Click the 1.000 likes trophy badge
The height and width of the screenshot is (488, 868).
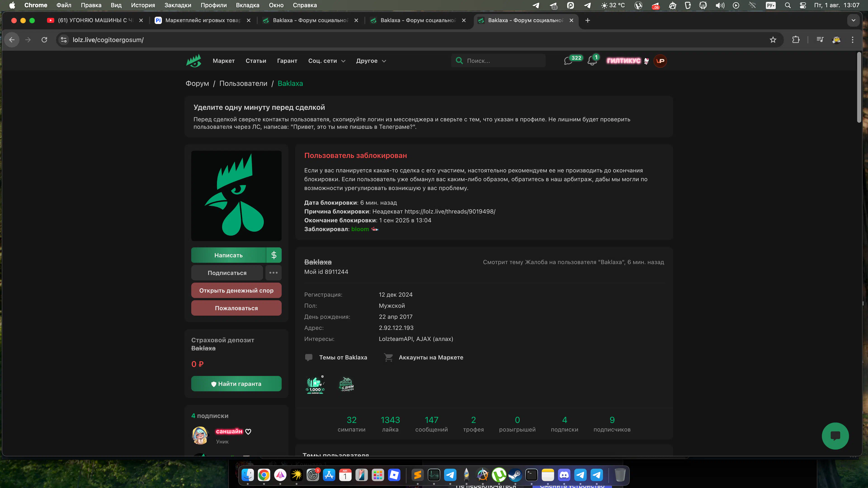pos(315,385)
